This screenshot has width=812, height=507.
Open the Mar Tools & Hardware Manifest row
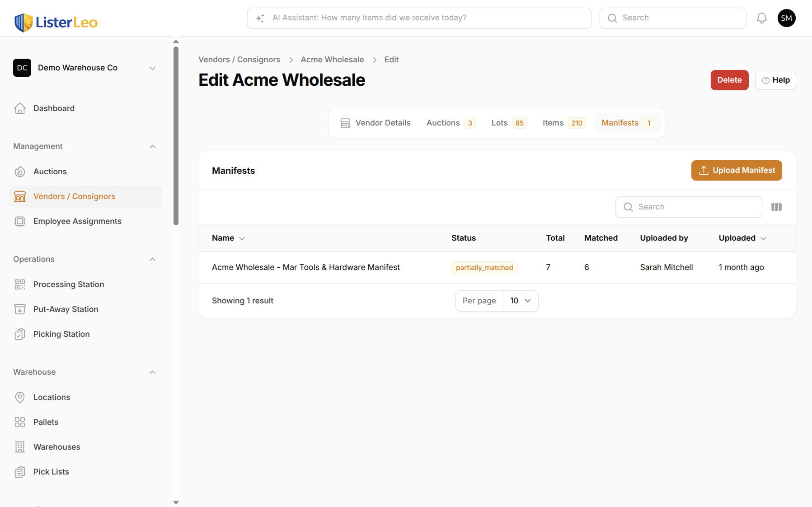(x=497, y=267)
